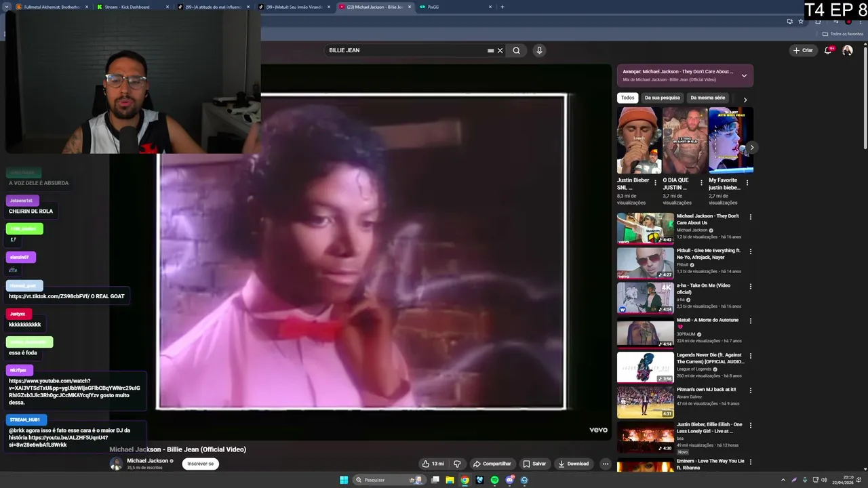The height and width of the screenshot is (488, 868).
Task: Toggle Salvar to save the video
Action: point(534,464)
